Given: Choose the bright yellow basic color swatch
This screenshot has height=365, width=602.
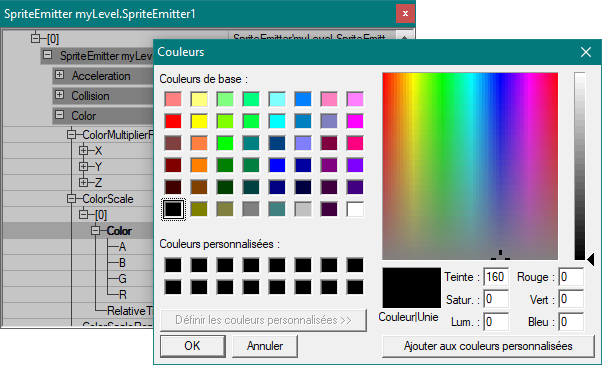Looking at the screenshot, I should tap(199, 121).
